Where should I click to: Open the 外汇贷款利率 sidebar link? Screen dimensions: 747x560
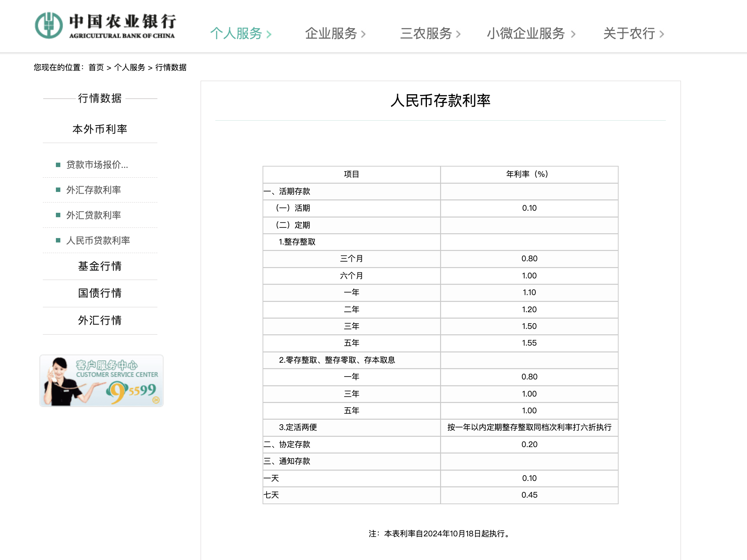tap(93, 215)
